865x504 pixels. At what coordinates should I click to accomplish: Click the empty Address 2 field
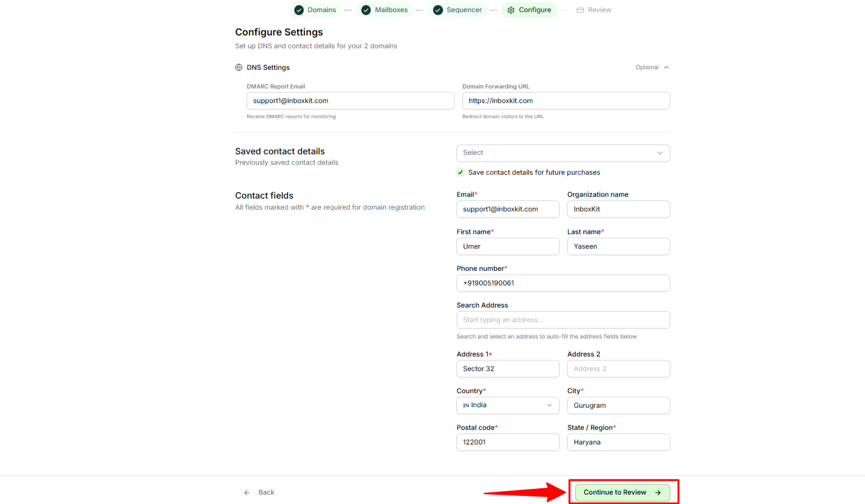618,369
